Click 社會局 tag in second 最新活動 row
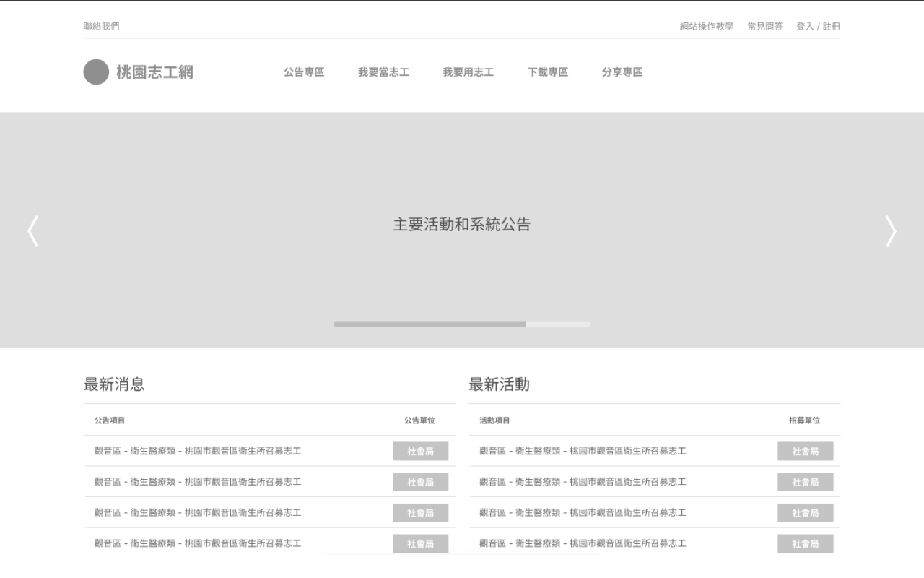 [805, 482]
